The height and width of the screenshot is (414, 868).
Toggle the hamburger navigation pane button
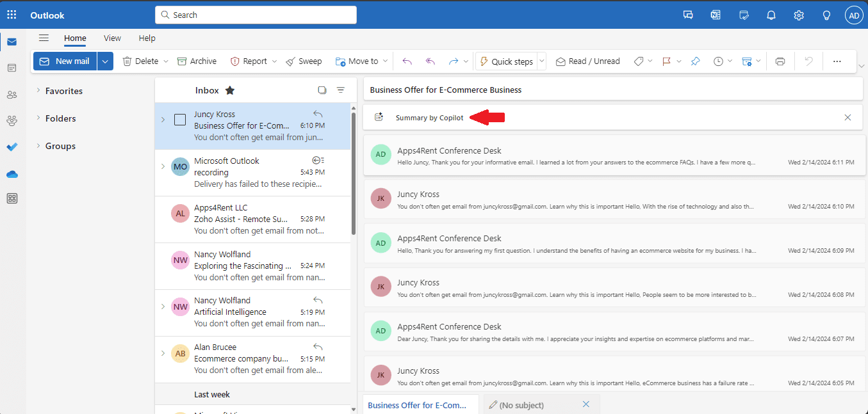click(x=44, y=38)
